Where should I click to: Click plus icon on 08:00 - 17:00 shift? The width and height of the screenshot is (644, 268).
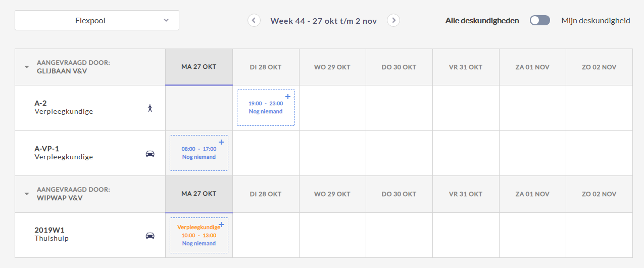[221, 142]
